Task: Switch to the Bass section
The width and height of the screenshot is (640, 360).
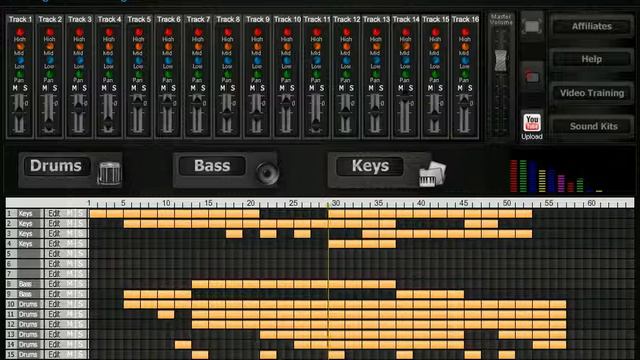Action: pyautogui.click(x=212, y=166)
